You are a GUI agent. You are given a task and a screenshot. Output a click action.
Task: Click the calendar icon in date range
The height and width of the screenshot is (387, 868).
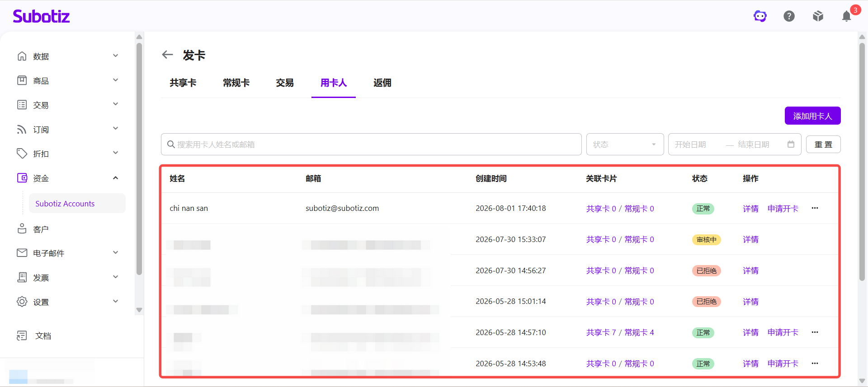tap(791, 145)
